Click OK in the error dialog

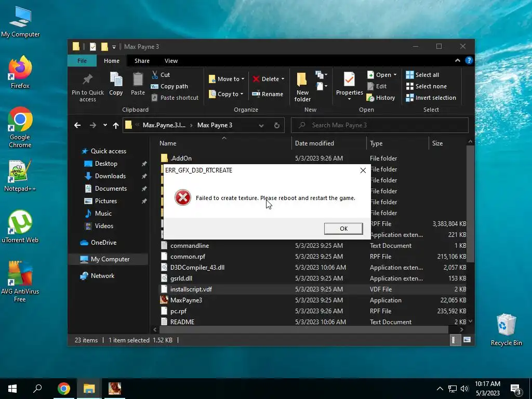click(x=343, y=229)
